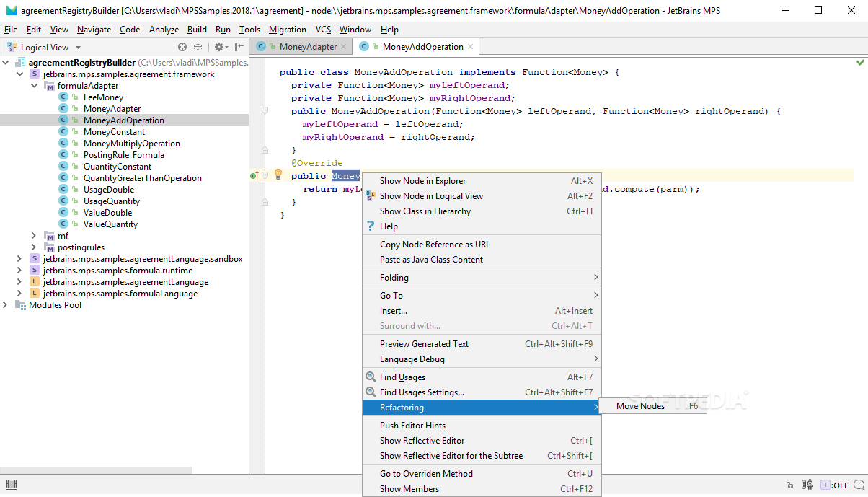Click the class icon of MoneyConstant node
This screenshot has height=497, width=868.
pos(63,132)
